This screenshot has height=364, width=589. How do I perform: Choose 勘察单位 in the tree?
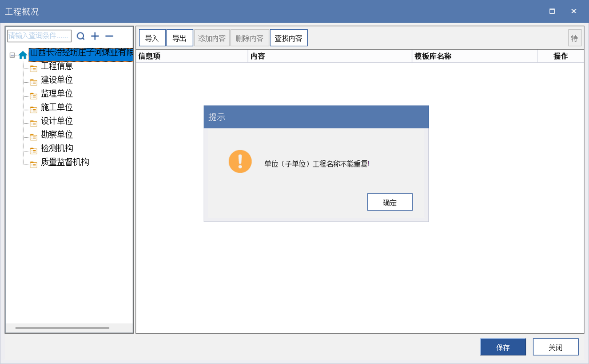(x=57, y=135)
